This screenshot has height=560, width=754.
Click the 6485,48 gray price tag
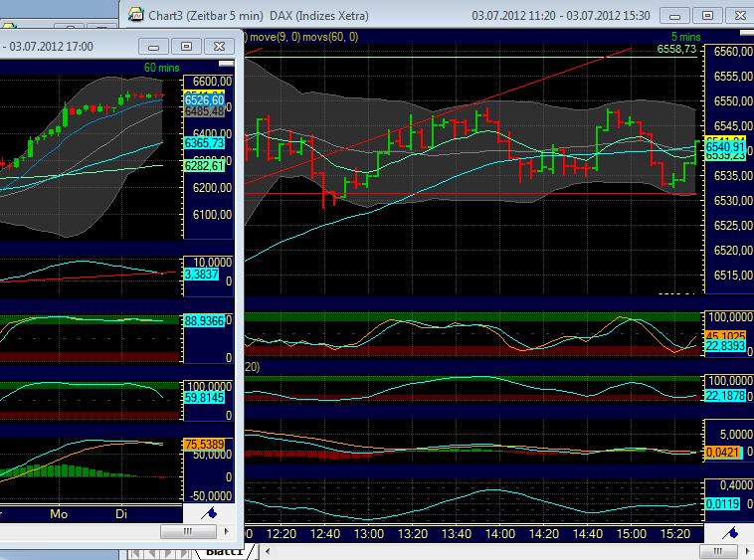coord(204,111)
